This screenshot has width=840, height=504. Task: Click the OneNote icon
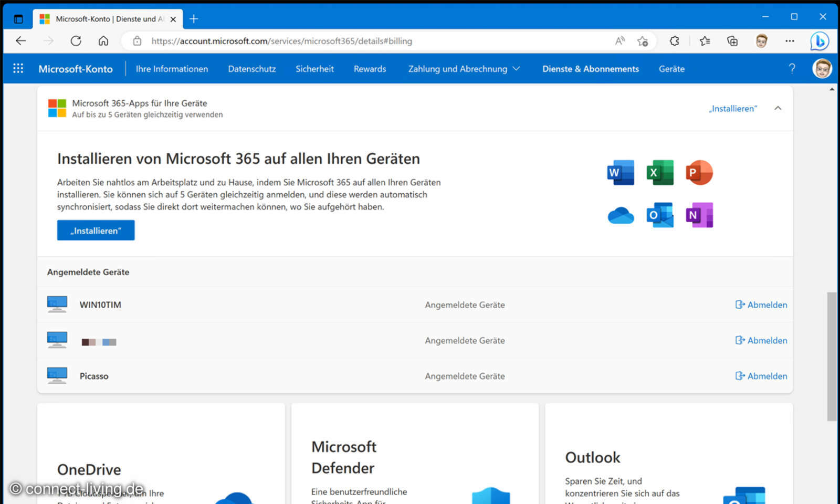(699, 215)
